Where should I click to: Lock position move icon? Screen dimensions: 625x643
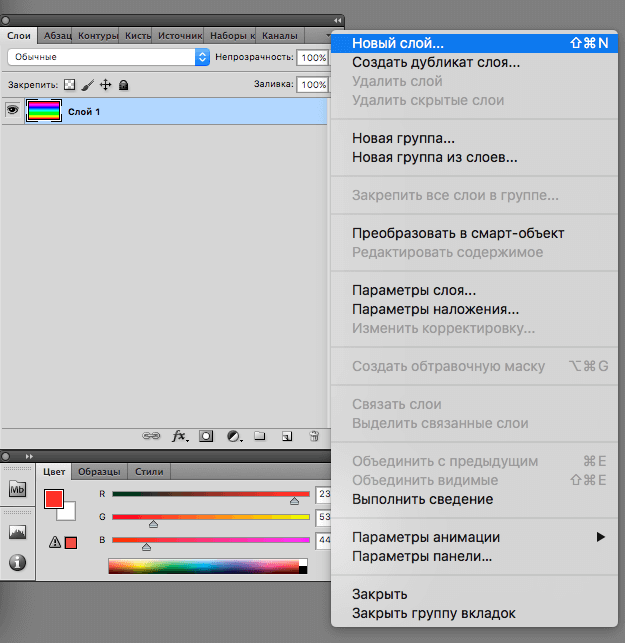point(106,85)
